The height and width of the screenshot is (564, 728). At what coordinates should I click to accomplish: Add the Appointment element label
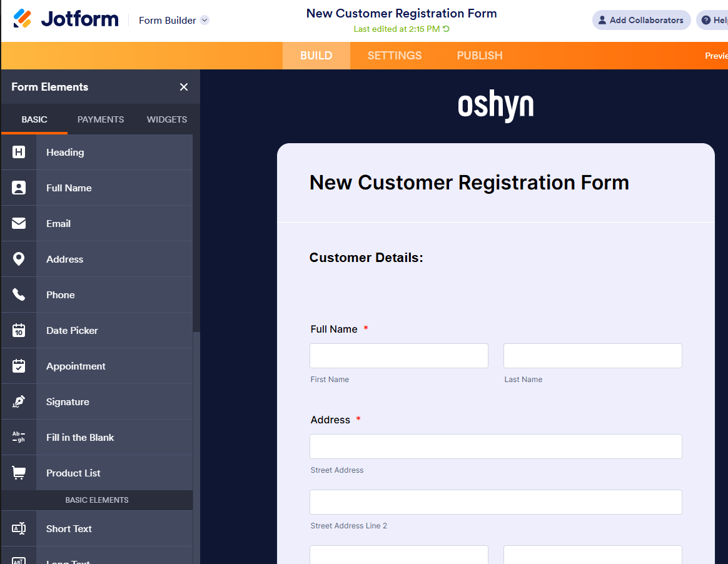76,366
